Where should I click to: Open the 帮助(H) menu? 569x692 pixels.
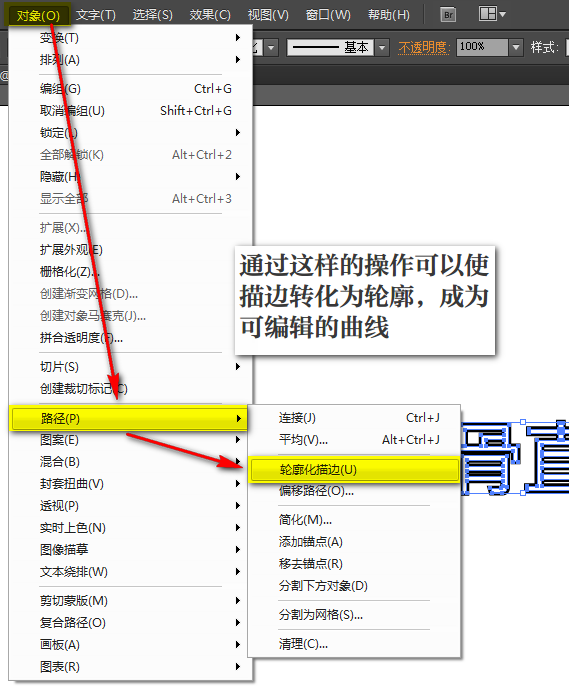click(389, 15)
